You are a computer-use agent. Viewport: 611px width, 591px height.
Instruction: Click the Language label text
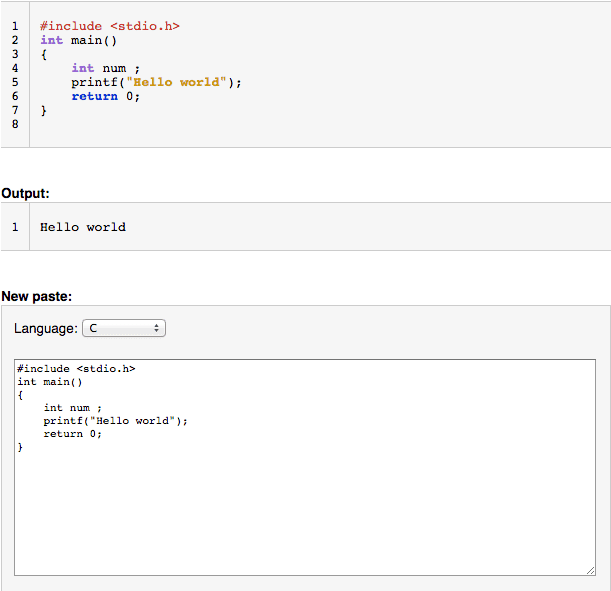coord(45,328)
